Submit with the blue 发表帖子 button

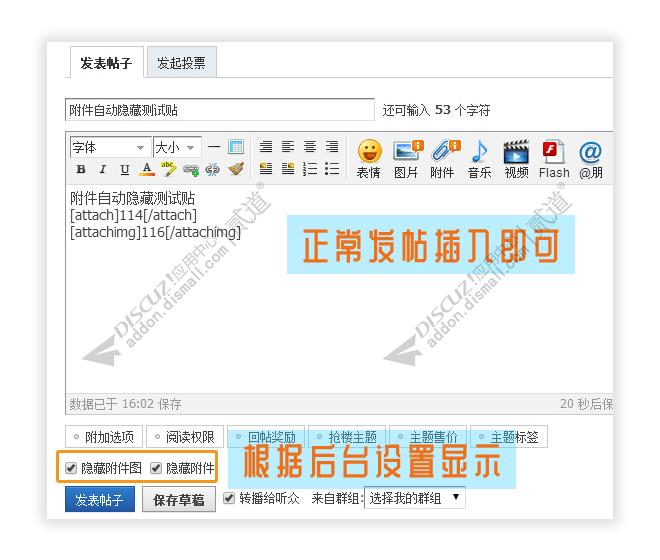(x=100, y=499)
